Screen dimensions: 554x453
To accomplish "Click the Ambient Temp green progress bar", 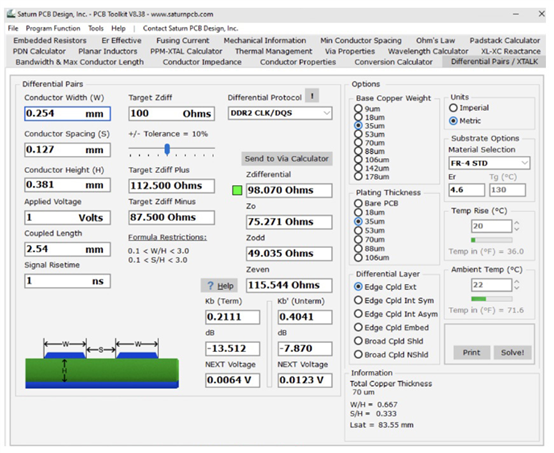I will [491, 299].
